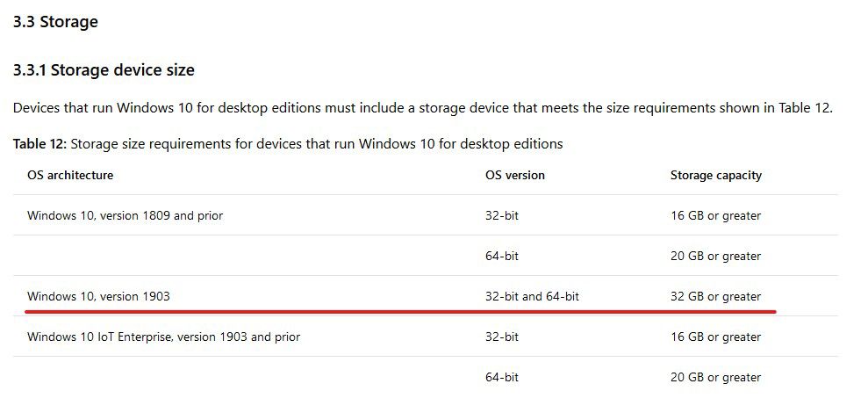Viewport: 868px width, 420px height.
Task: Click the "Storage capacity" column header
Action: (x=716, y=175)
